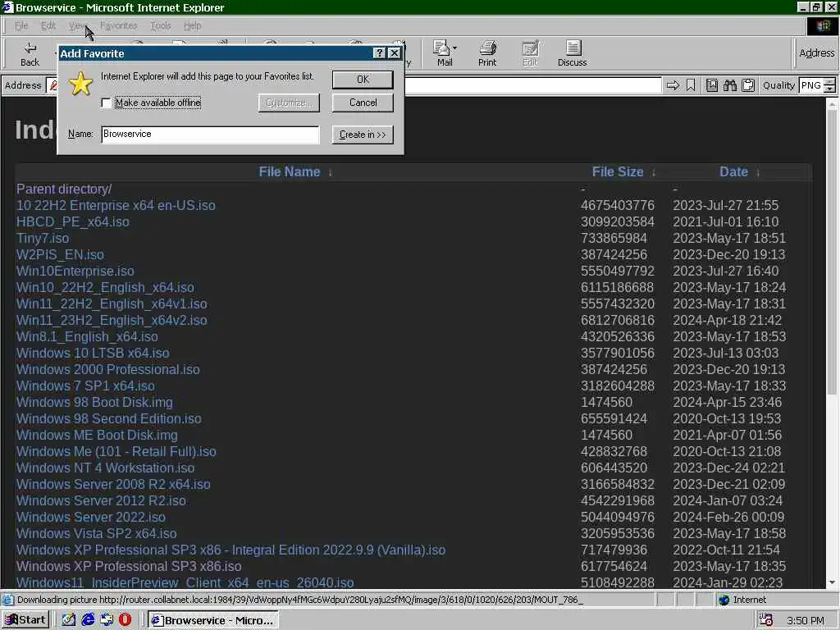Click the Windows logo throbber at top right
Screen dimensions: 840x630
[x=822, y=25]
